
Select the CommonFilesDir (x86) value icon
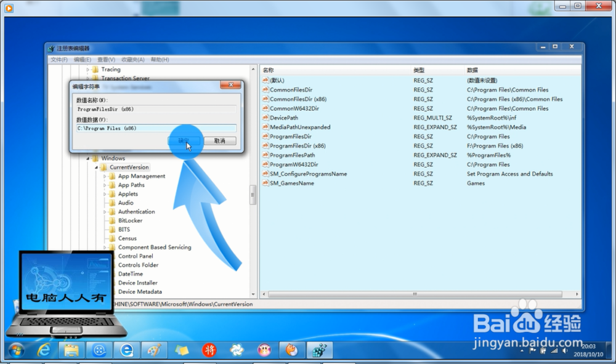tap(265, 99)
